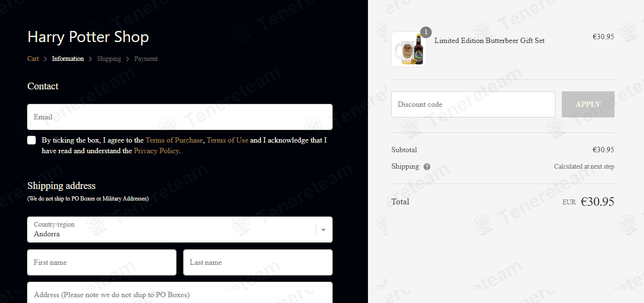
Task: Focus the Discount code field
Action: point(473,104)
